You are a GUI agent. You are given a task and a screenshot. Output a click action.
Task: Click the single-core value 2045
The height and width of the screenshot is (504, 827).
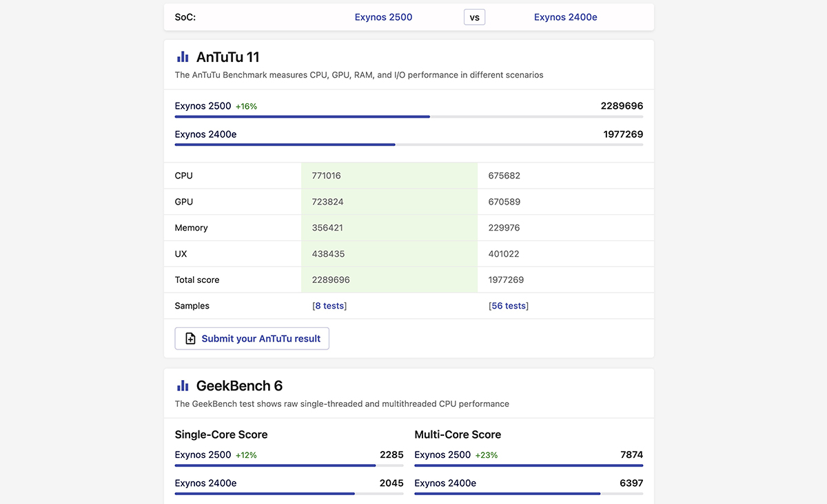pyautogui.click(x=391, y=483)
